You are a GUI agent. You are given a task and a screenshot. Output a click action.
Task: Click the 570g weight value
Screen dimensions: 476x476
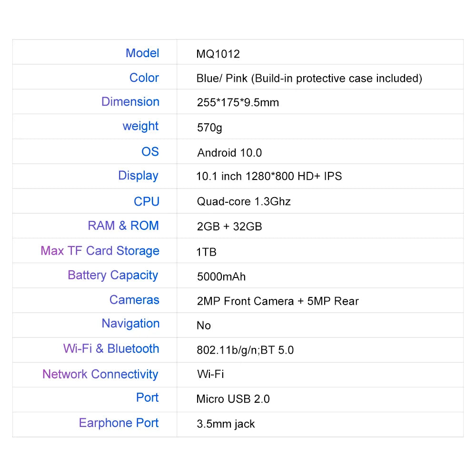coord(209,128)
